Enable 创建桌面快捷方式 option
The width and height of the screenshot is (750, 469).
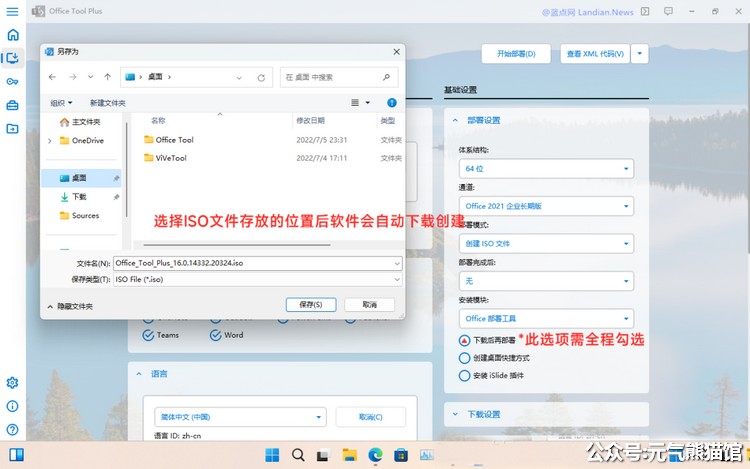(x=464, y=358)
